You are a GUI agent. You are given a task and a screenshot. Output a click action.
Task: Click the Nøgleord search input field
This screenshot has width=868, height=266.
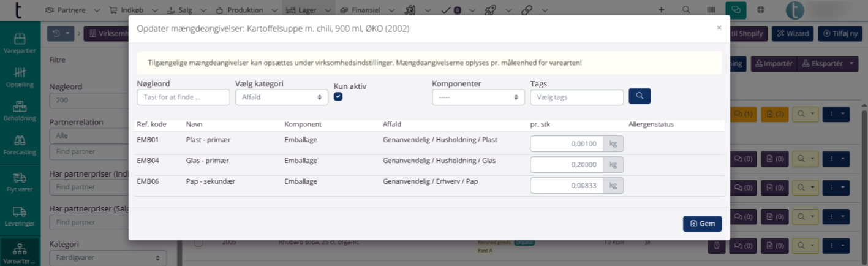183,97
